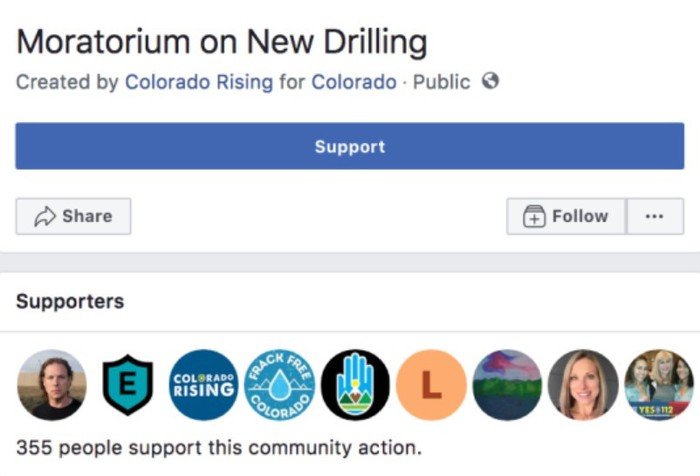Click the Share button
Image resolution: width=700 pixels, height=476 pixels.
pos(73,216)
